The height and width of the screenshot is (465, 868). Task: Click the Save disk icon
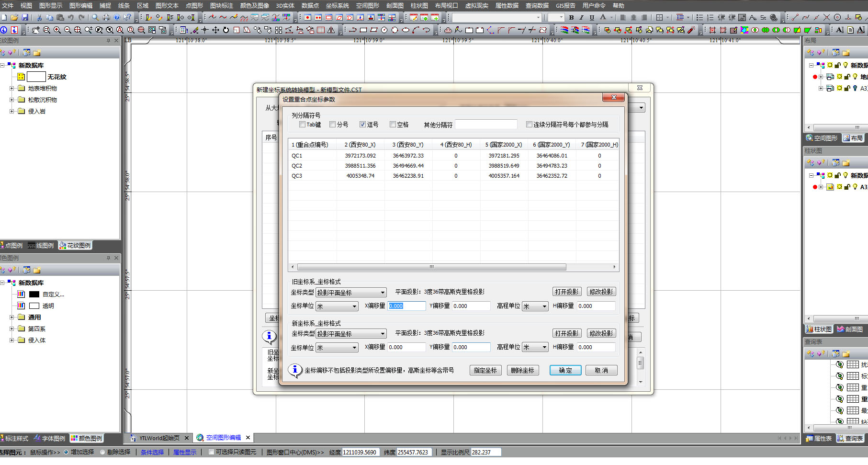25,17
